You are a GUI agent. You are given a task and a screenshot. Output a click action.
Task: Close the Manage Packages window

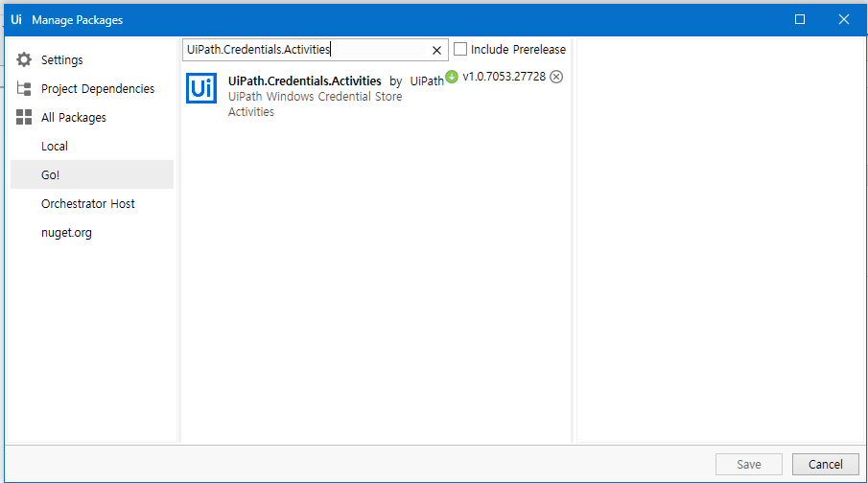point(844,19)
